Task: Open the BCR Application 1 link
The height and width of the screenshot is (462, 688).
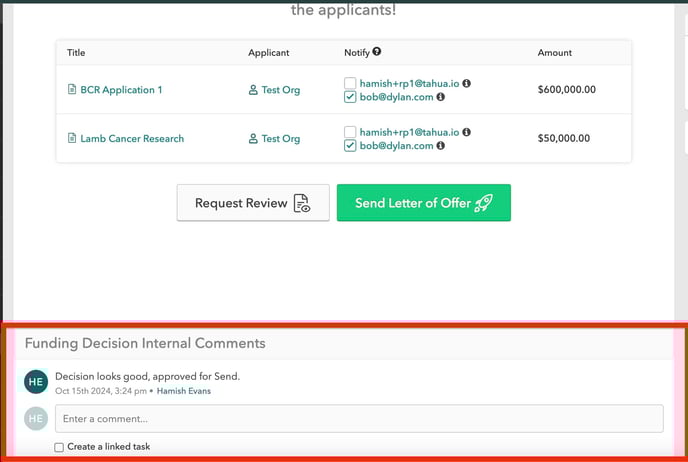Action: point(121,90)
